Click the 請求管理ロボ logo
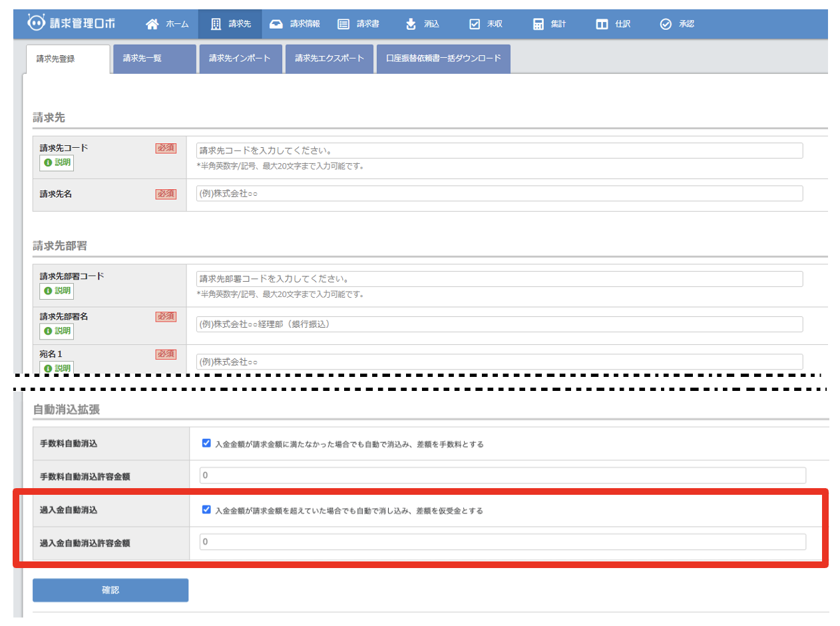 (71, 23)
